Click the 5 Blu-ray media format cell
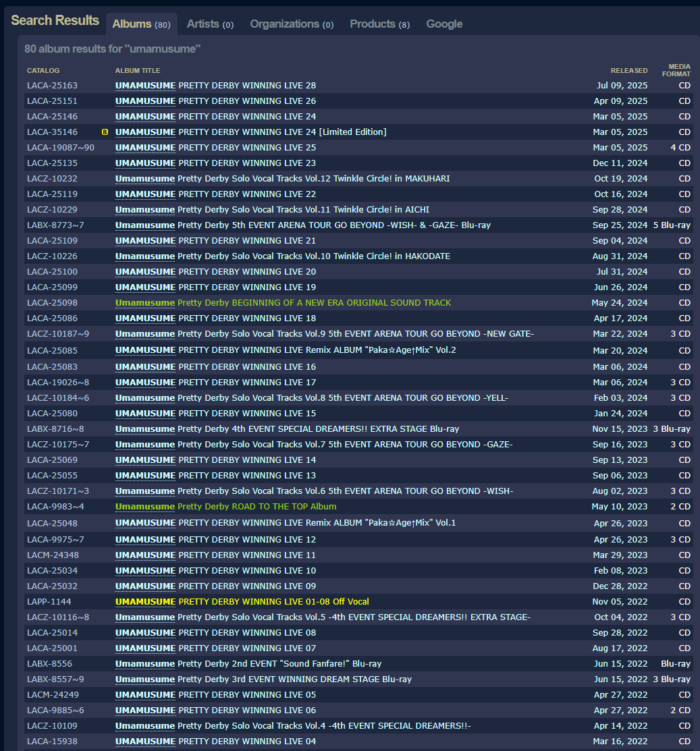 click(x=672, y=225)
